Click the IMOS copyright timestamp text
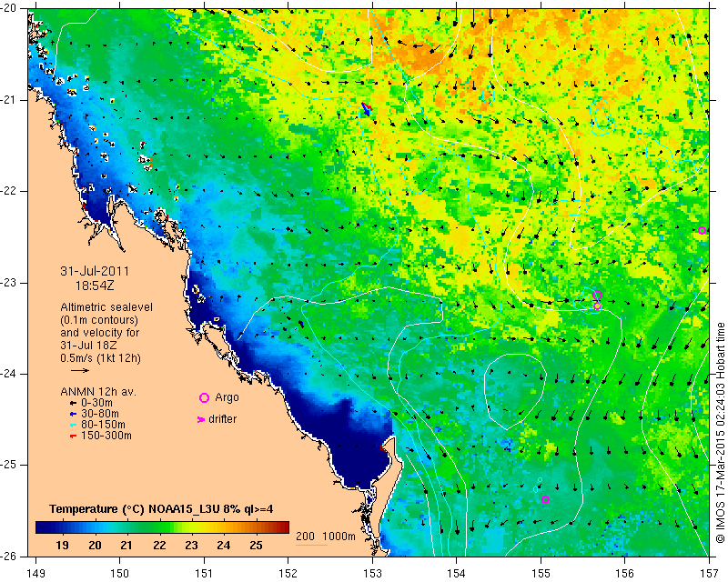This screenshot has width=728, height=582. click(720, 433)
